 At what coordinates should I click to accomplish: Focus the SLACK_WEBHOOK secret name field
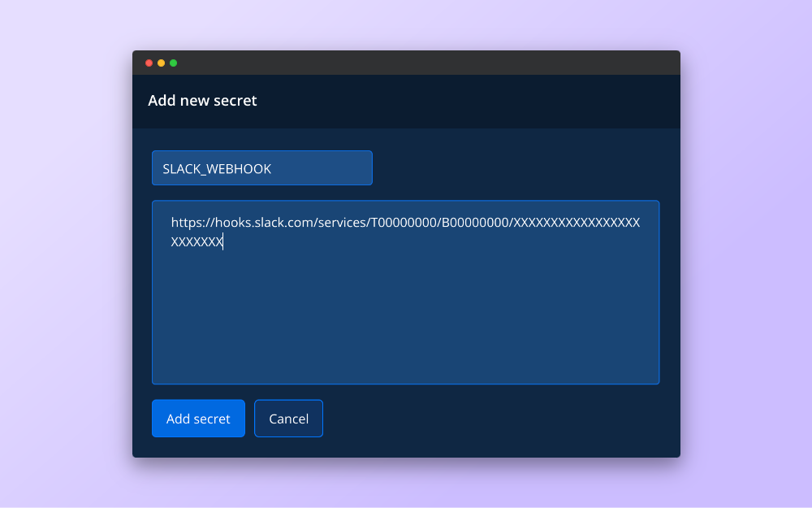coord(262,168)
